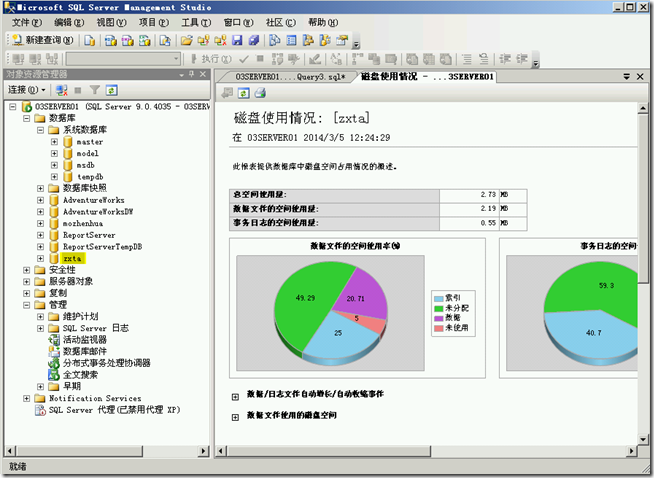654x478 pixels.
Task: Expand the 安全性 folder node
Action: pos(27,270)
